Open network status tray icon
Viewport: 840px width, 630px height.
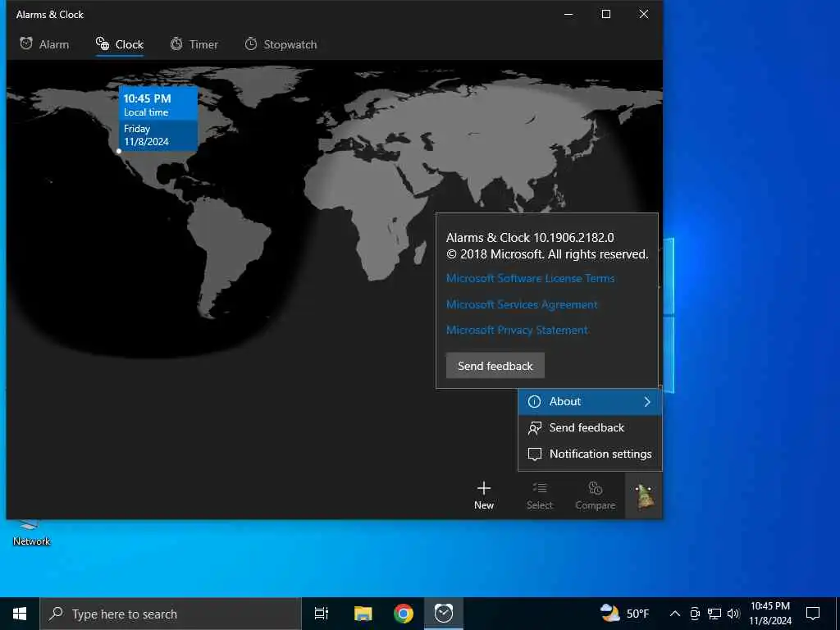click(x=714, y=614)
